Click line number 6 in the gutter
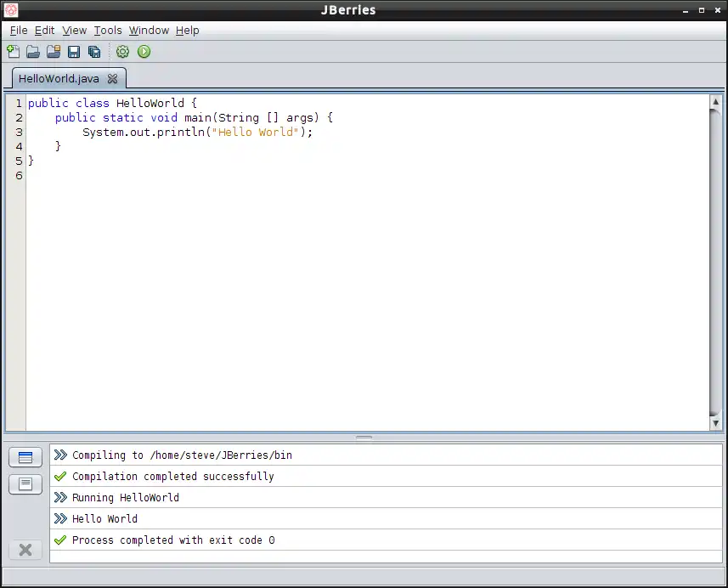 (19, 176)
